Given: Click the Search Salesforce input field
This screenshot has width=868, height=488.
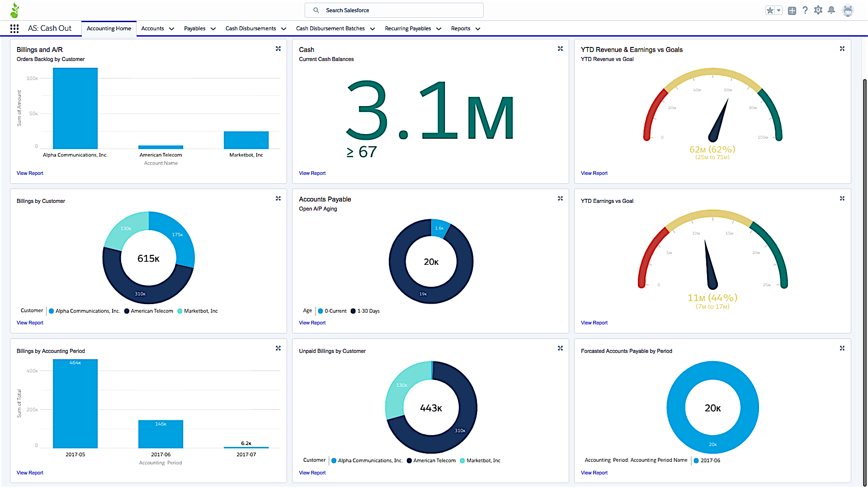Looking at the screenshot, I should 398,10.
